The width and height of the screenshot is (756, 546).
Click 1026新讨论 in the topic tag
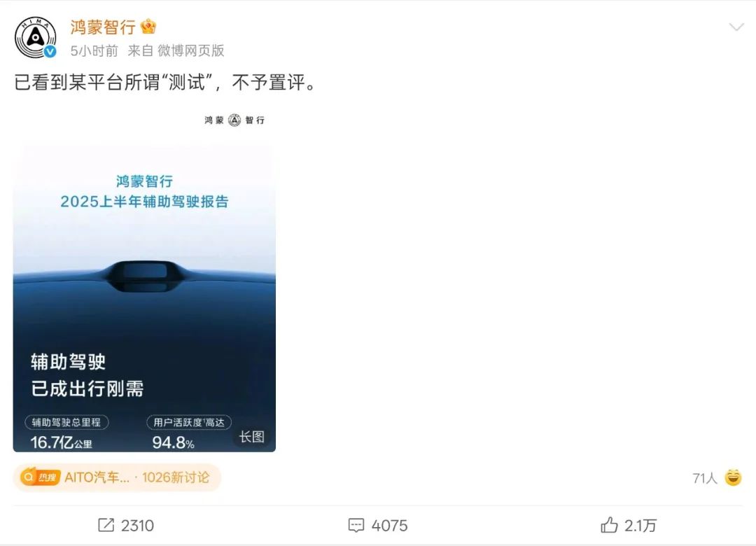point(176,477)
